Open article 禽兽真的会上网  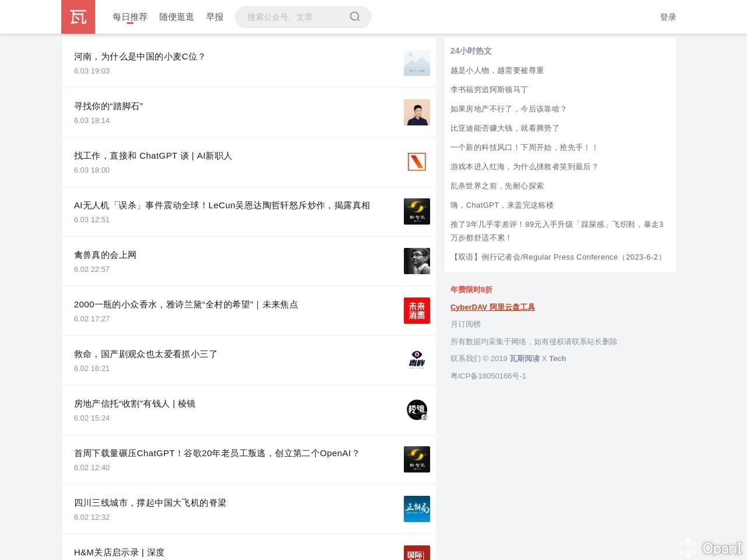[105, 255]
